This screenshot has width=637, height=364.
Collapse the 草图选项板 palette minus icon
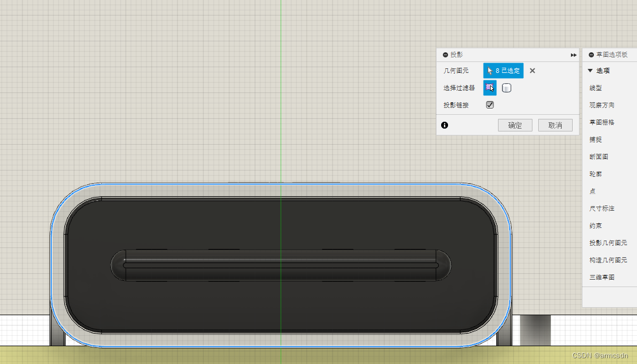tap(591, 55)
